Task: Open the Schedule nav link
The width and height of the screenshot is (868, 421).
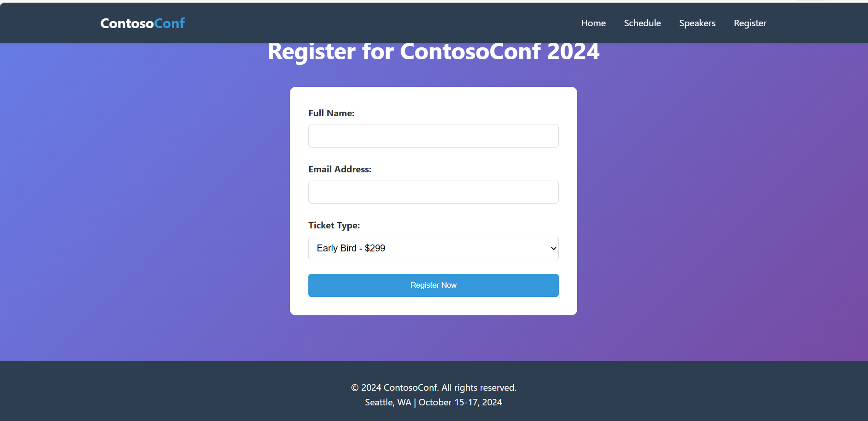Action: point(642,23)
